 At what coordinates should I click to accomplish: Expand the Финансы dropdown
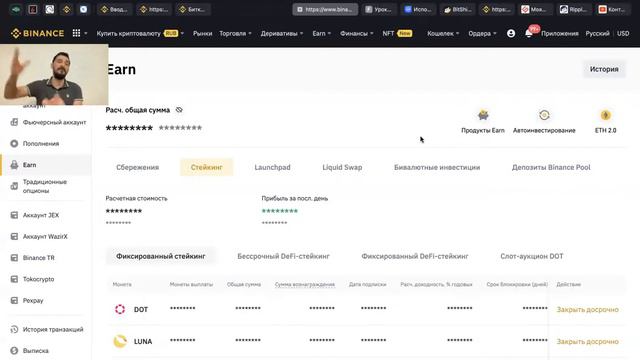point(357,33)
